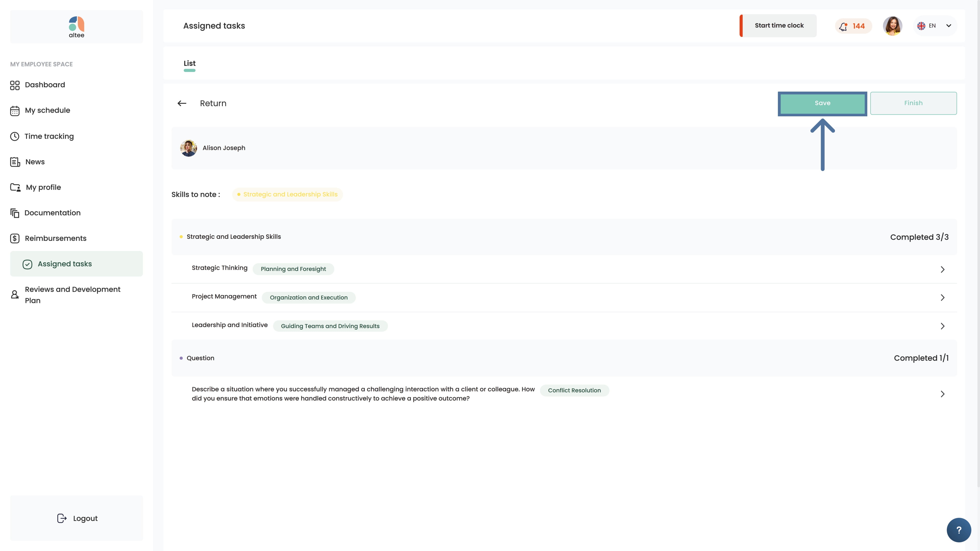Viewport: 980px width, 551px height.
Task: Click the Assigned tasks checkmark icon
Action: click(27, 264)
